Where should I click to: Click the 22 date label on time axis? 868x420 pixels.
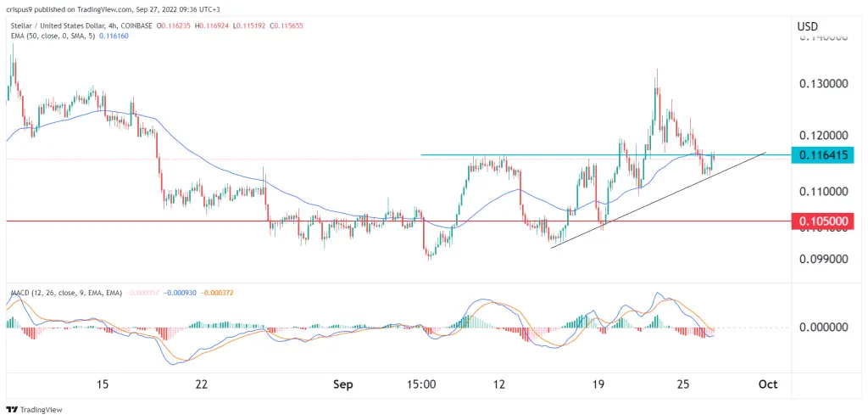(x=202, y=384)
